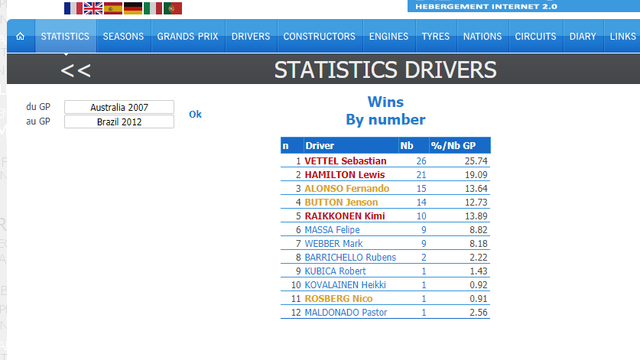Open RAIKKONEN Kimi driver page
Image resolution: width=640 pixels, height=360 pixels.
pyautogui.click(x=344, y=216)
